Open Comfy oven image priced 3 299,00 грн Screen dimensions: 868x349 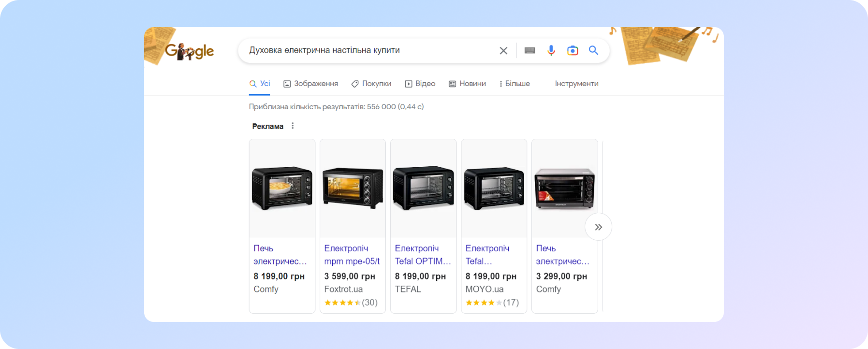click(x=564, y=188)
